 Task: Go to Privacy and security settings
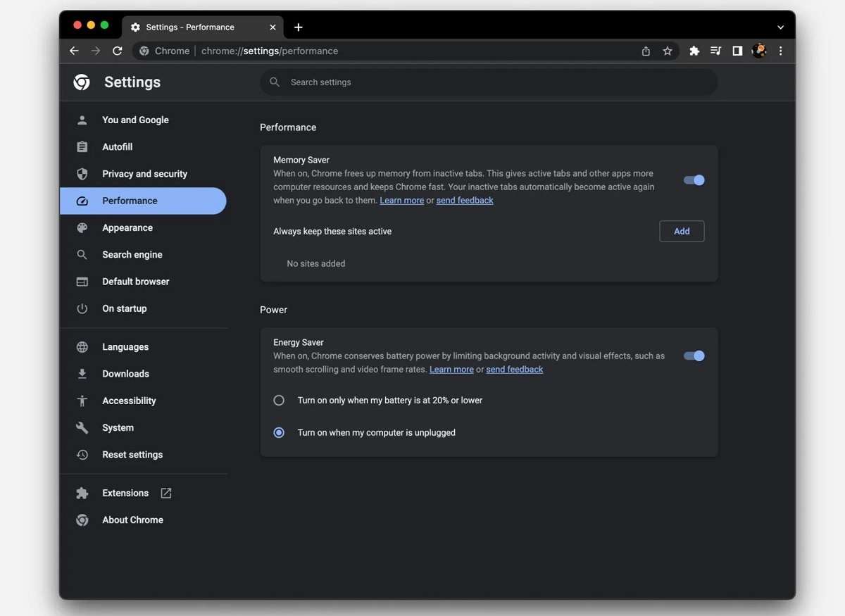coord(144,174)
